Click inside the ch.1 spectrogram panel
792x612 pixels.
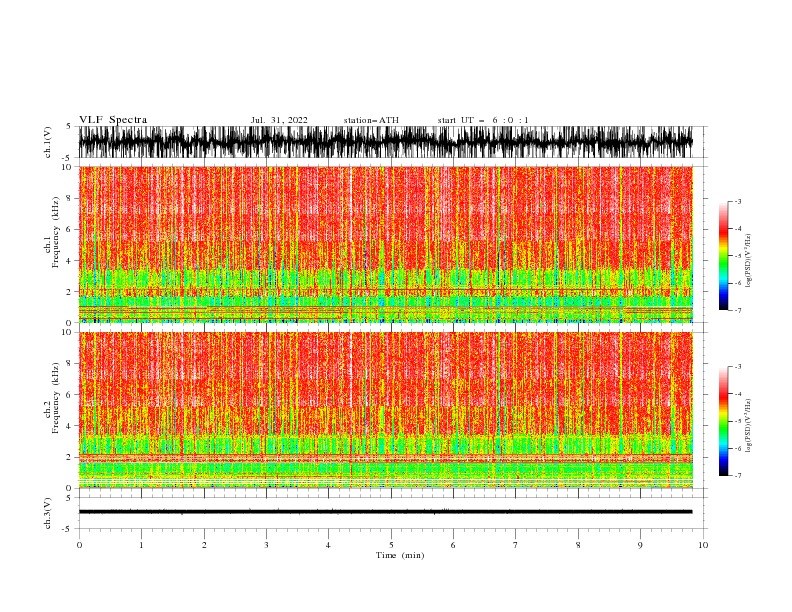click(386, 244)
